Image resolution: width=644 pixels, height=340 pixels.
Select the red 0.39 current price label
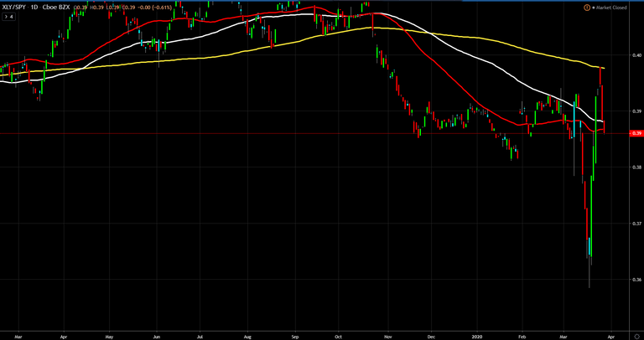pos(636,133)
